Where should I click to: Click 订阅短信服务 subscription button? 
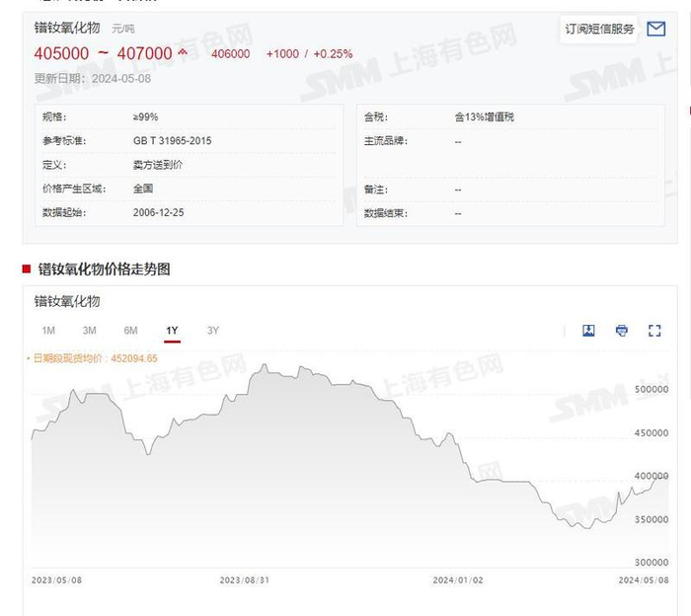point(600,29)
